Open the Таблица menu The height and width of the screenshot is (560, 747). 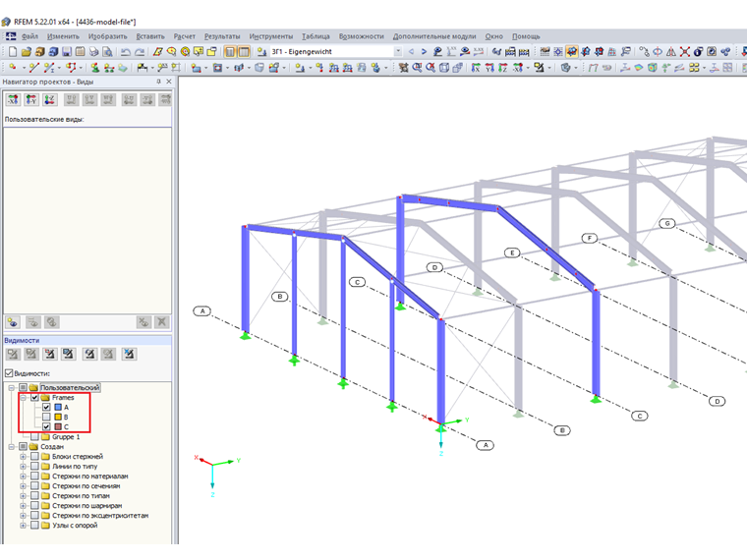tap(316, 36)
